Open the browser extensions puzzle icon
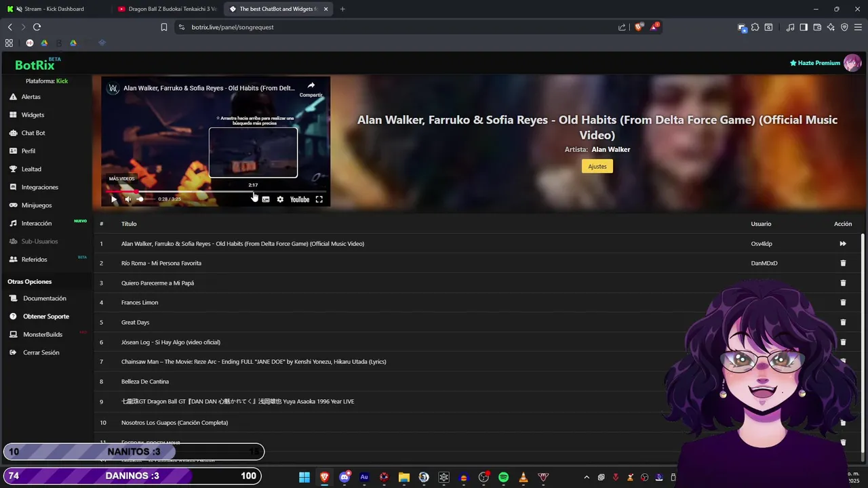 755,27
